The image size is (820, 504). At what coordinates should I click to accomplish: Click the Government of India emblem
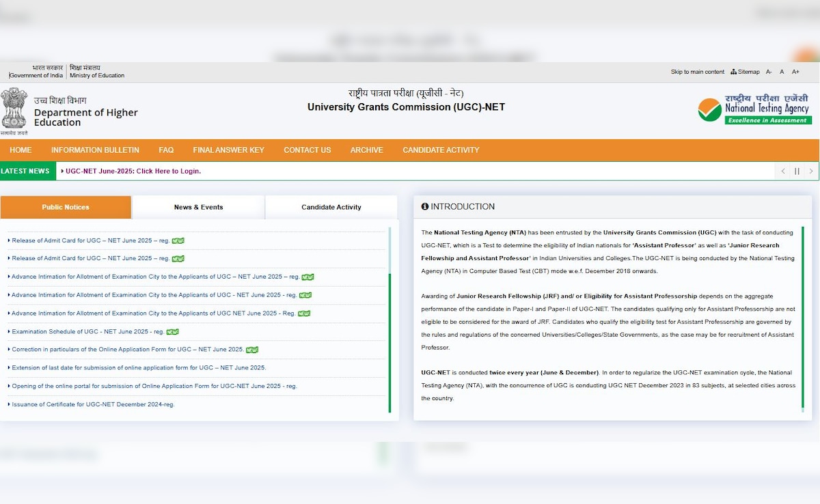(x=14, y=109)
